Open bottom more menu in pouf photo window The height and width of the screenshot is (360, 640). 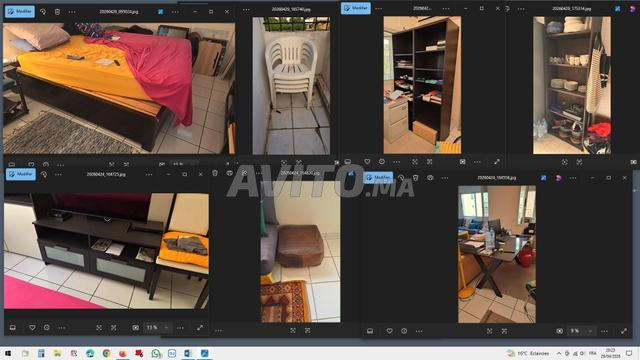(218, 330)
